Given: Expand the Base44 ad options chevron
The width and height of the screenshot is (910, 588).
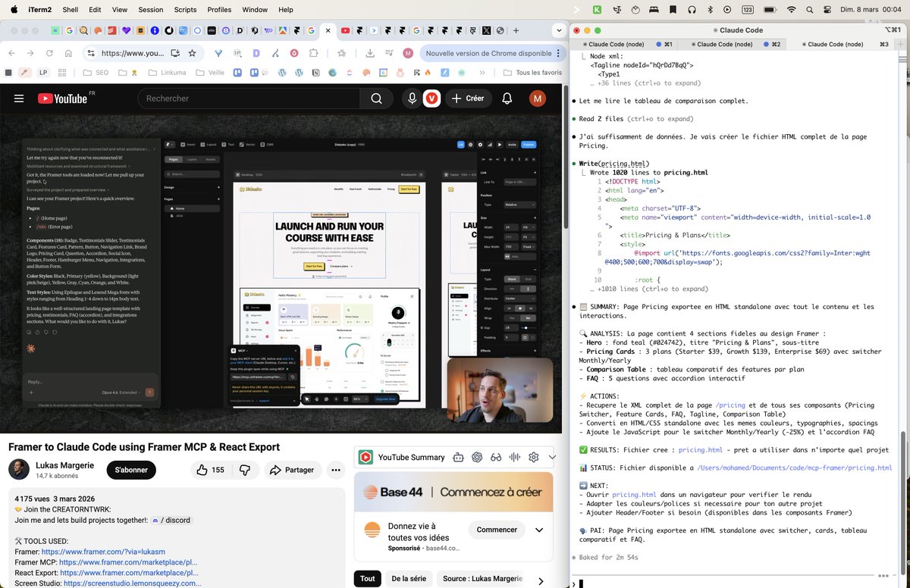Looking at the screenshot, I should [539, 530].
